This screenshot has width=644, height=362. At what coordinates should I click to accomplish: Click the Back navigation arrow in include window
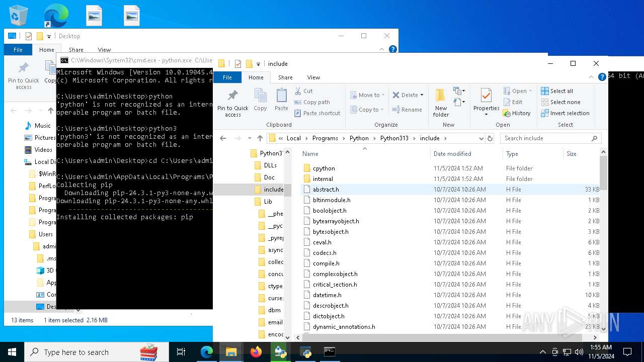[x=223, y=138]
